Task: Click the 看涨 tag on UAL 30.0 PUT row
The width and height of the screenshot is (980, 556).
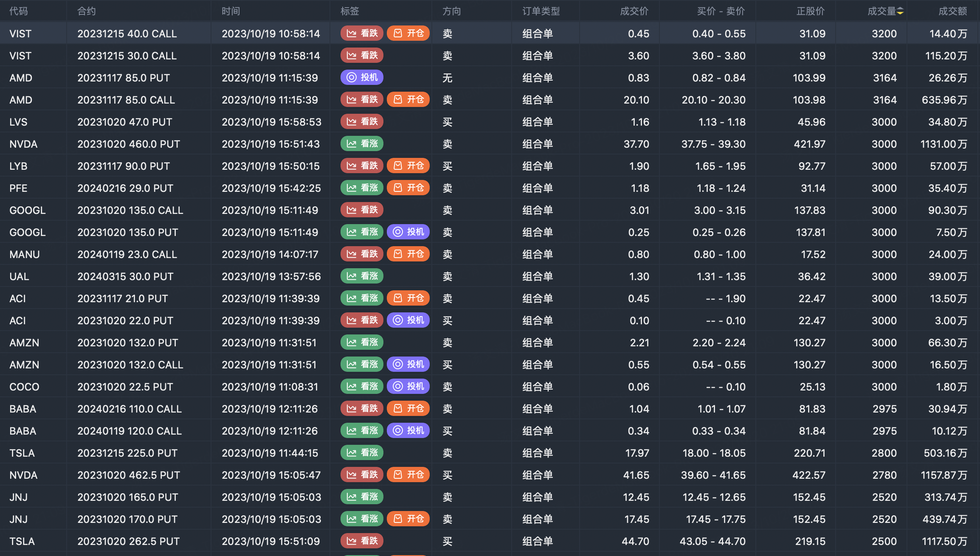Action: [362, 276]
